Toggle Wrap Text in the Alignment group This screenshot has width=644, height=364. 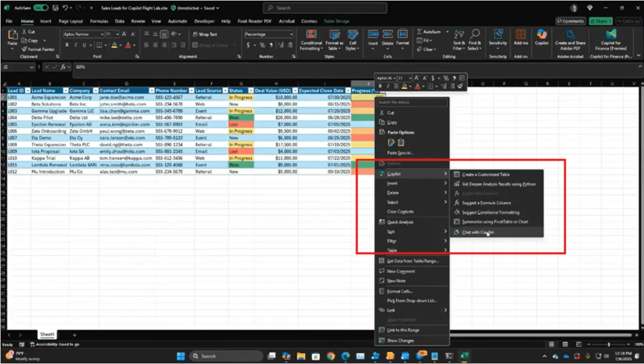pos(204,34)
